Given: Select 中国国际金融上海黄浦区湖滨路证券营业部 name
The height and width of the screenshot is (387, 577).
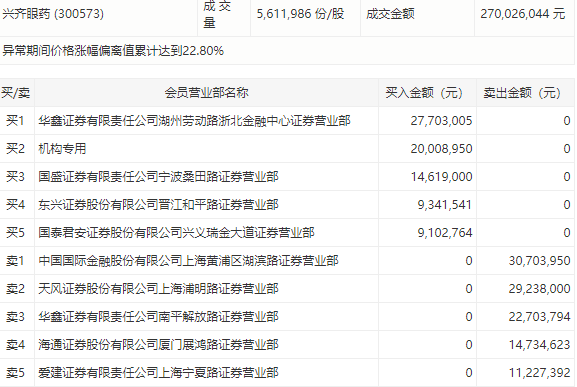Looking at the screenshot, I should click(188, 261).
